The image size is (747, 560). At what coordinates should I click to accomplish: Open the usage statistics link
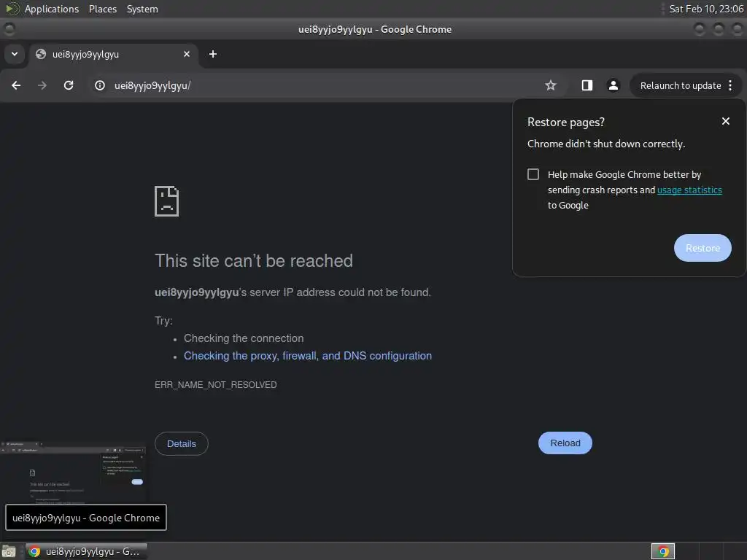689,190
